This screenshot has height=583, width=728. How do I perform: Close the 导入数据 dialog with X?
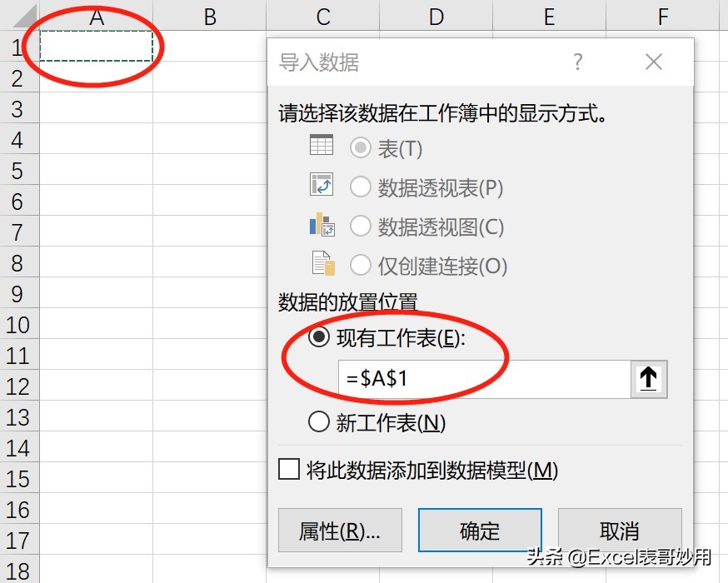click(x=653, y=62)
